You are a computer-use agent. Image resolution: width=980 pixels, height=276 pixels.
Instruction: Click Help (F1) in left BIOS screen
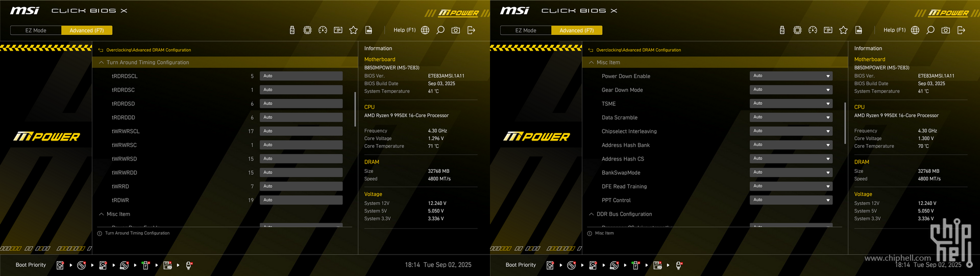(x=404, y=30)
